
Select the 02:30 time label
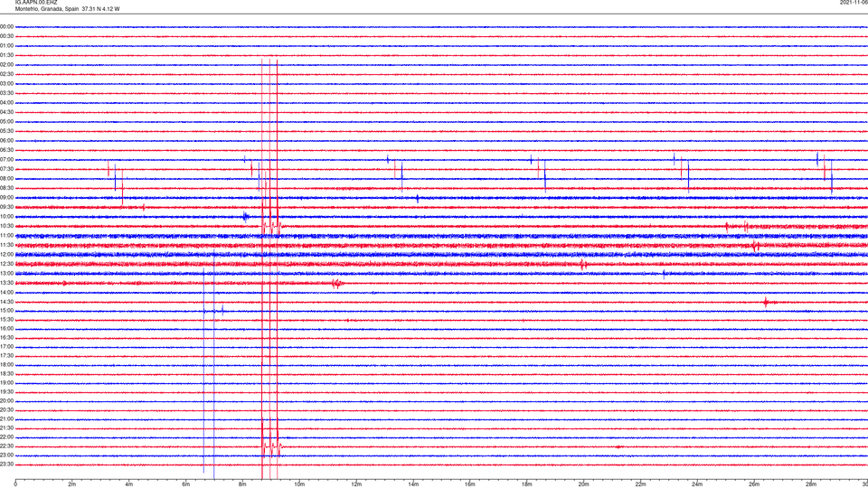coord(6,74)
